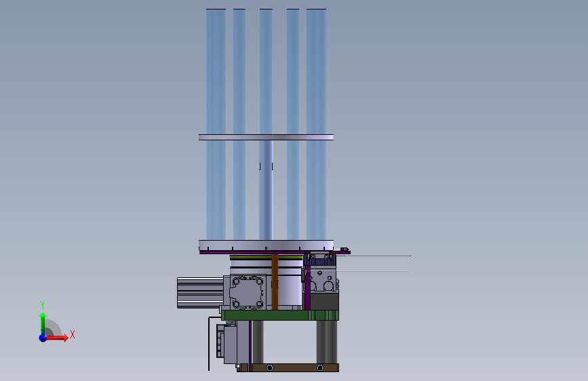This screenshot has height=381, width=588.
Task: Select the central gray rod between the tubes
Action: 266,190
